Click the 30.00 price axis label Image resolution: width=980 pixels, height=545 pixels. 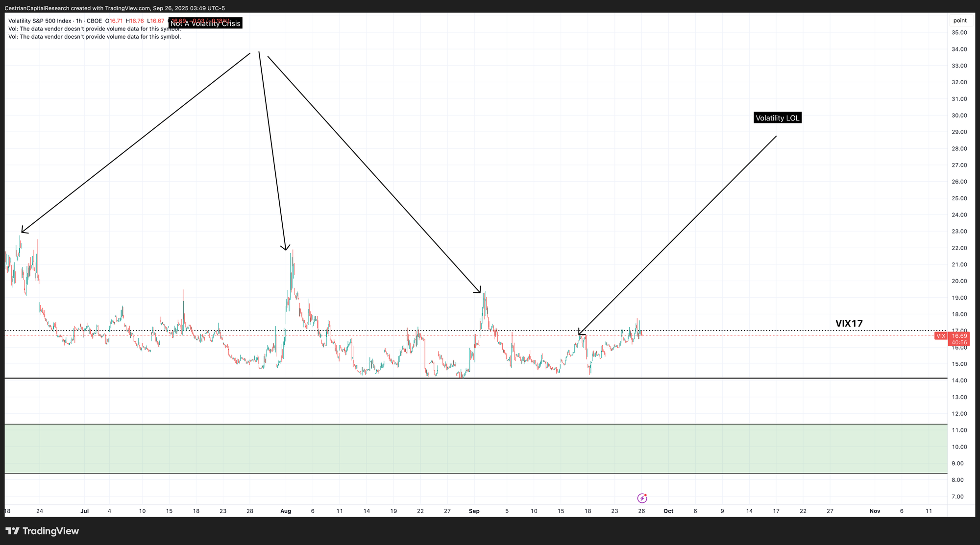pyautogui.click(x=959, y=116)
